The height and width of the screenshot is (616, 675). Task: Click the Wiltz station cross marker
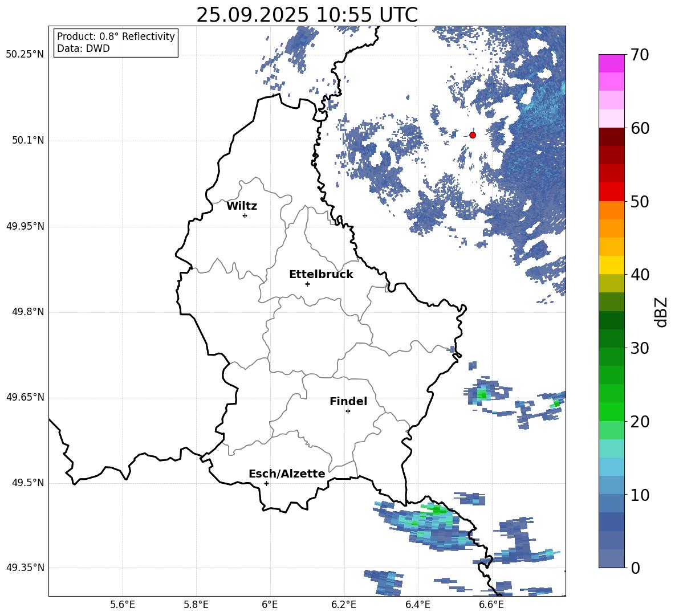click(x=245, y=215)
